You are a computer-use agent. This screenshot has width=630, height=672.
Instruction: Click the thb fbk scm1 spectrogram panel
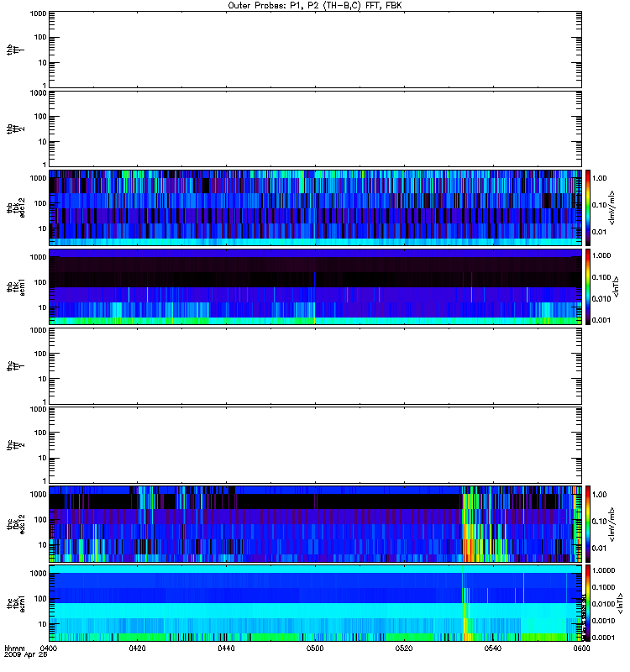pos(315,287)
